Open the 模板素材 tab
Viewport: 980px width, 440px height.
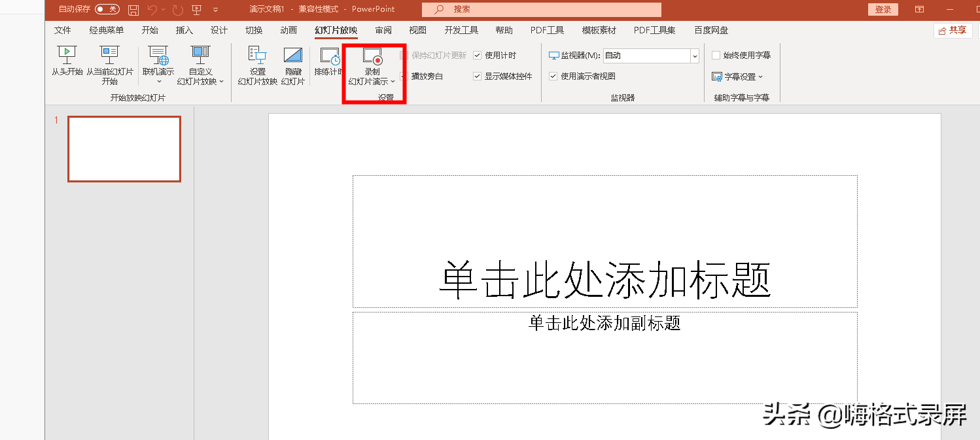coord(599,30)
